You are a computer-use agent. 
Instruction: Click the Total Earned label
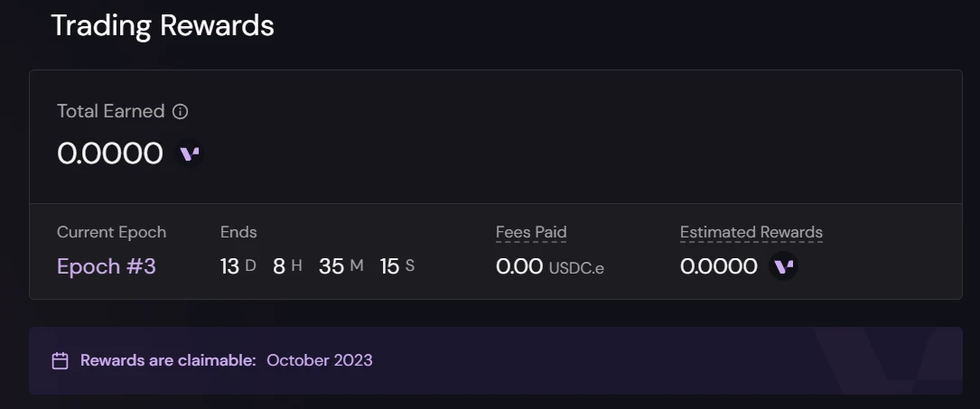pos(110,111)
